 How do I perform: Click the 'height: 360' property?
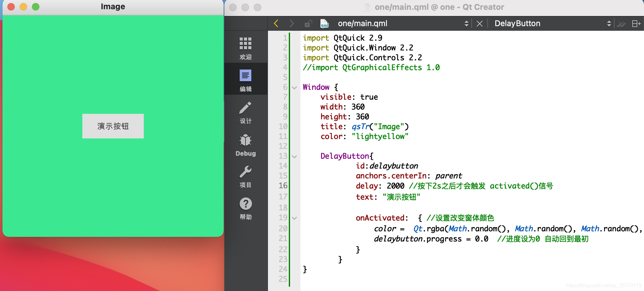pyautogui.click(x=345, y=117)
